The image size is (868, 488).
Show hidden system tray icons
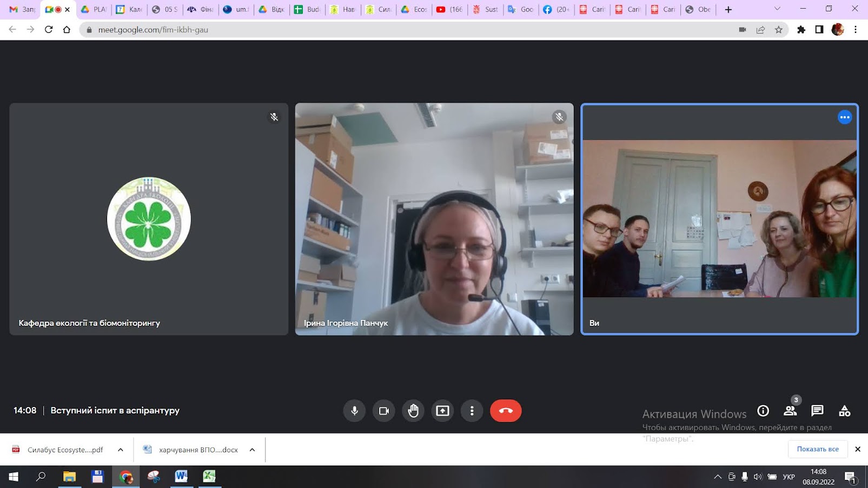pyautogui.click(x=718, y=477)
